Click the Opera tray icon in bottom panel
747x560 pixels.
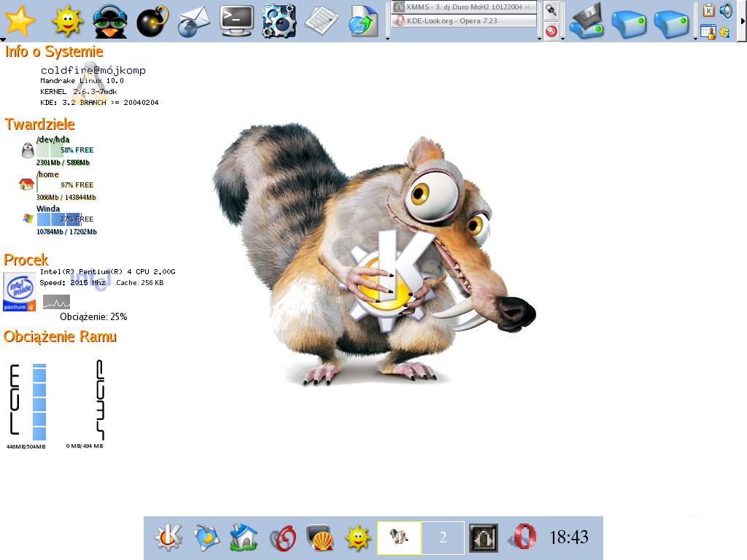pyautogui.click(x=522, y=537)
